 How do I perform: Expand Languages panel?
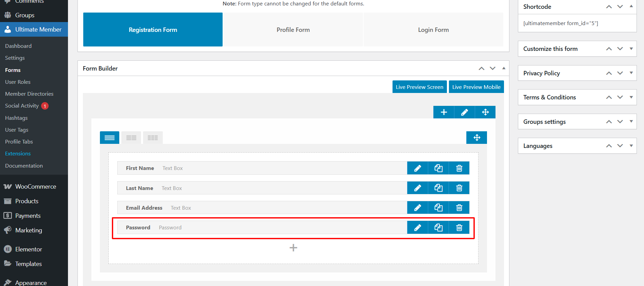(631, 146)
